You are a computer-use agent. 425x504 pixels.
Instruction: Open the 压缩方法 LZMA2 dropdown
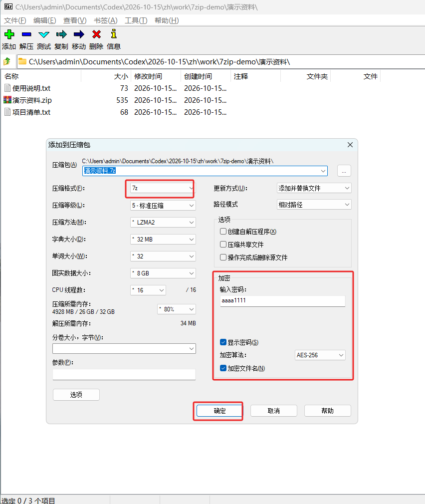[x=163, y=223]
